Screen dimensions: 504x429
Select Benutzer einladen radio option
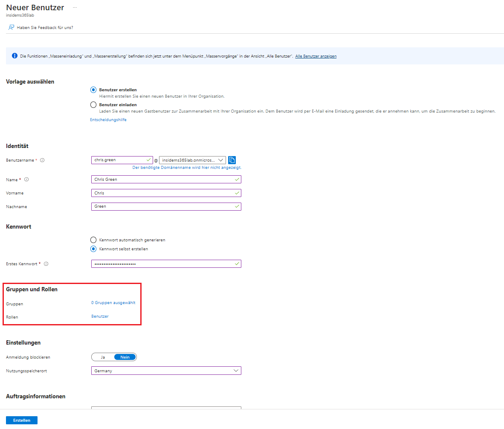pos(93,105)
